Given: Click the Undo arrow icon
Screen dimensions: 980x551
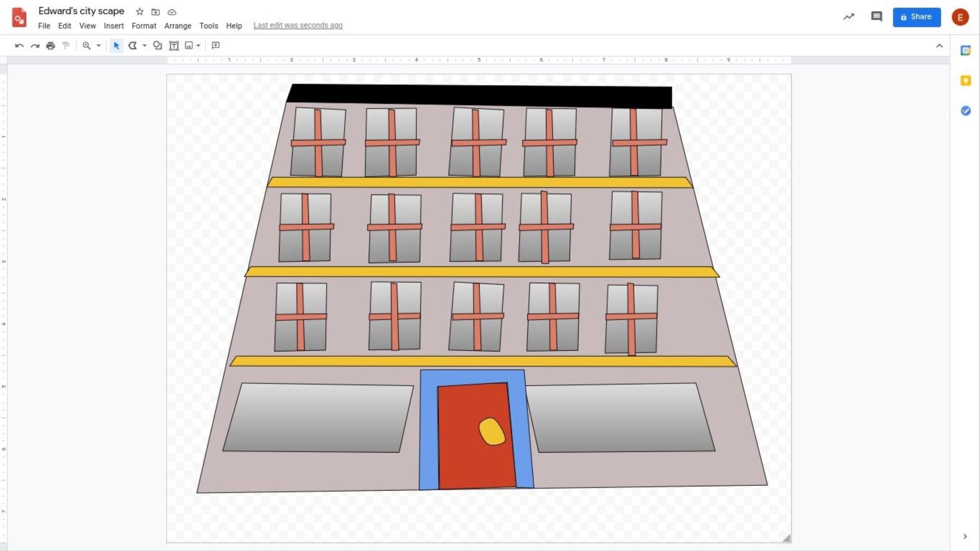Looking at the screenshot, I should 19,46.
